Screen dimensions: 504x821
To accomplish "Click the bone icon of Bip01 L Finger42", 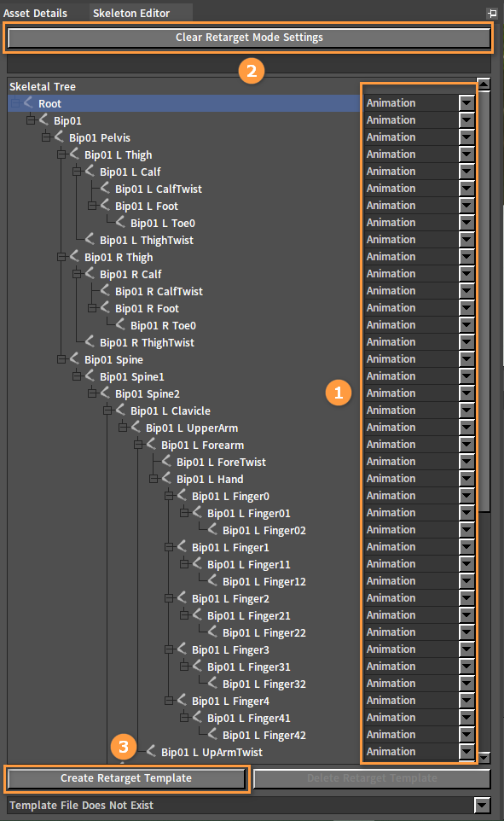I will [x=212, y=735].
